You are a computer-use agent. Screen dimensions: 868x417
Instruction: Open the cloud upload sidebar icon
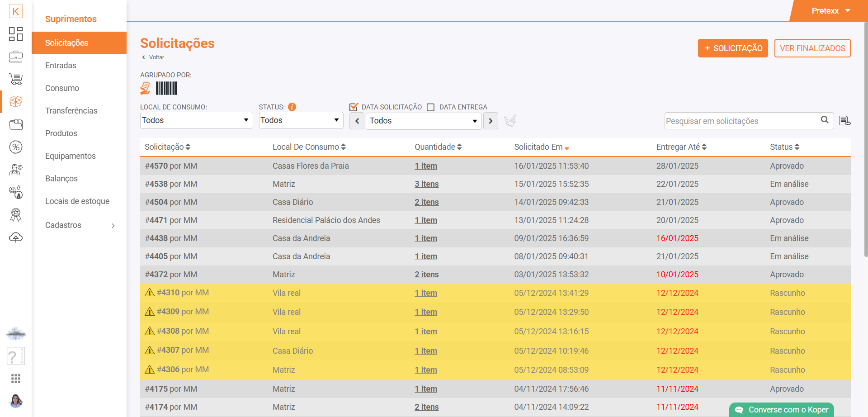click(16, 237)
